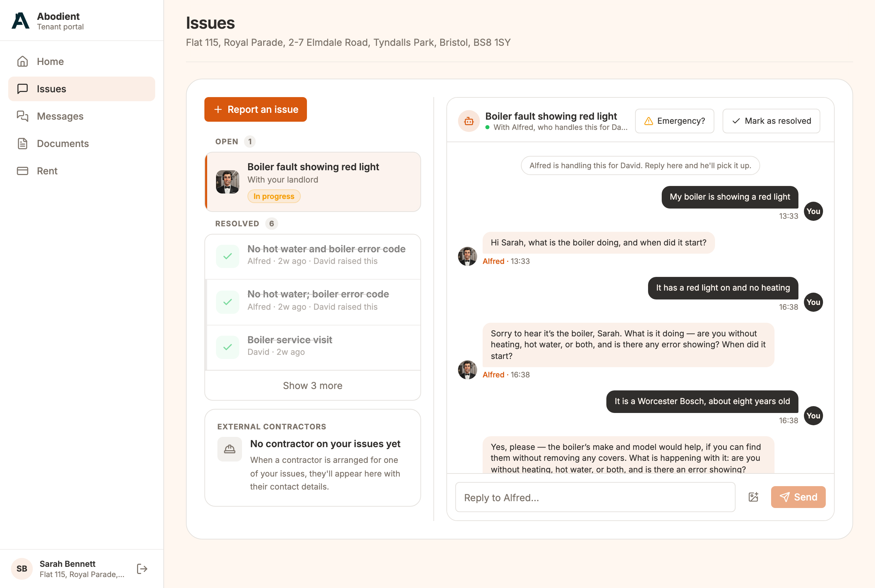Navigate to Rent in the sidebar
The image size is (875, 588).
pyautogui.click(x=82, y=171)
